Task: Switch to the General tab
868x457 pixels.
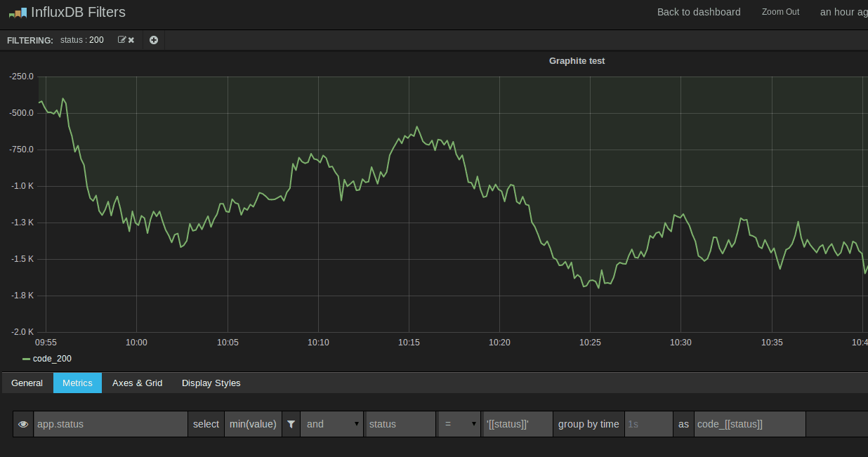Action: [x=27, y=383]
